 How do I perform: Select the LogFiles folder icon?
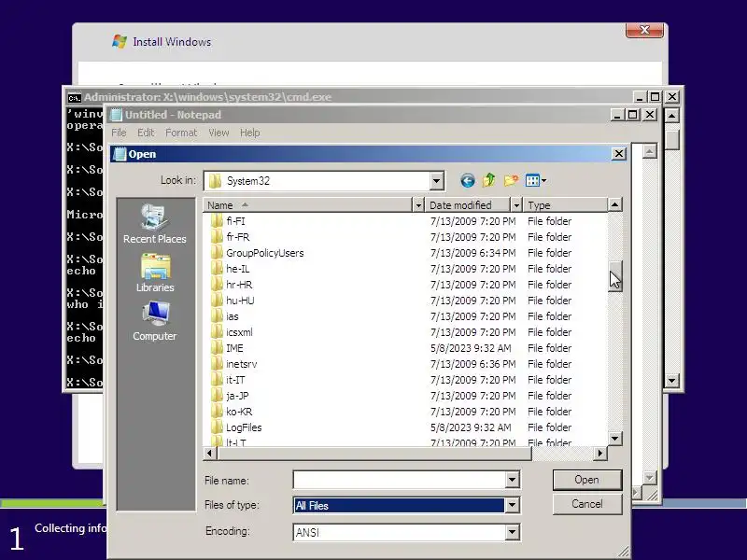coord(217,427)
